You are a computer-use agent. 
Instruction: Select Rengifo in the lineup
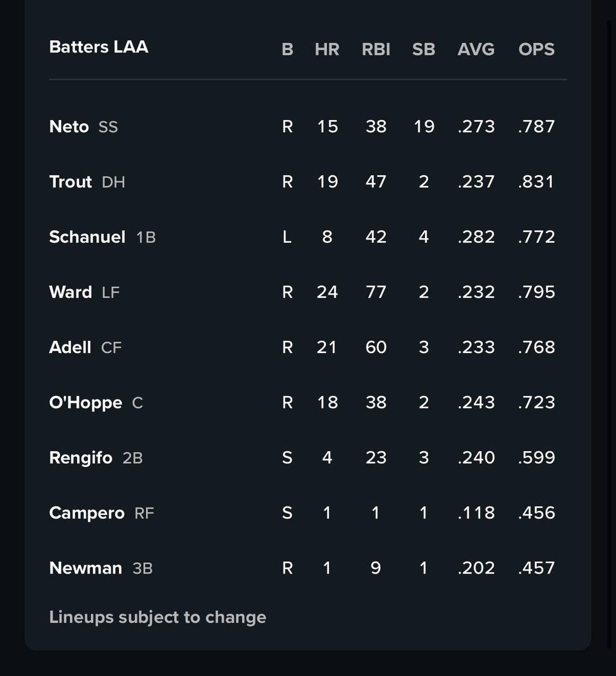(x=81, y=457)
